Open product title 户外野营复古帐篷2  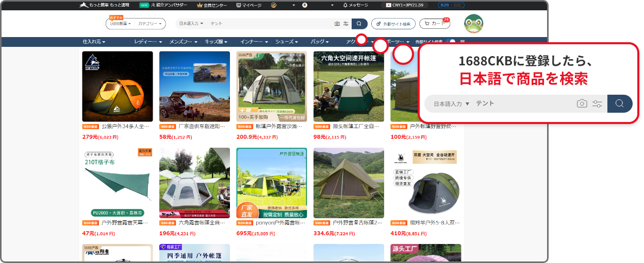pyautogui.click(x=356, y=223)
